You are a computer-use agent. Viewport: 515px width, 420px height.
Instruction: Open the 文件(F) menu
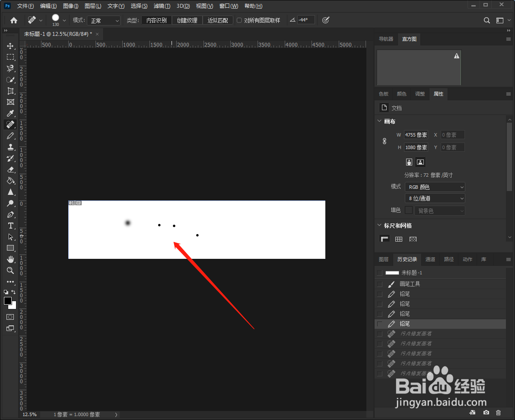(25, 6)
